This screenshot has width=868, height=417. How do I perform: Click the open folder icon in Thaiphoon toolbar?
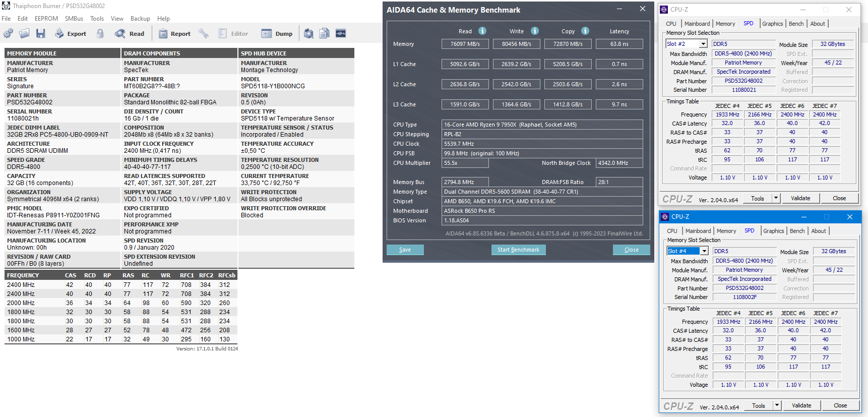click(24, 33)
